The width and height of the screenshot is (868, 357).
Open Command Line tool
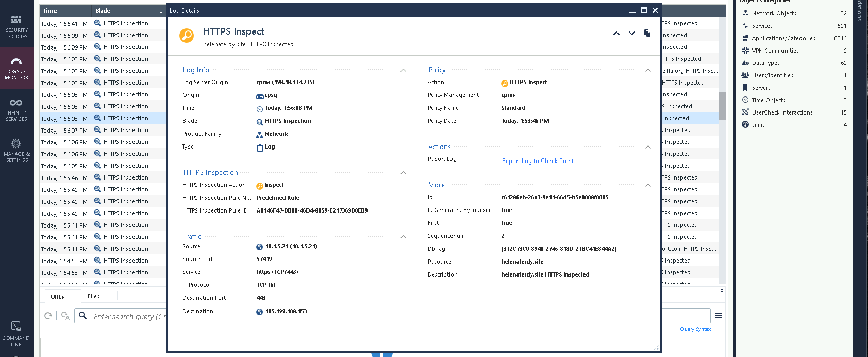pos(16,334)
